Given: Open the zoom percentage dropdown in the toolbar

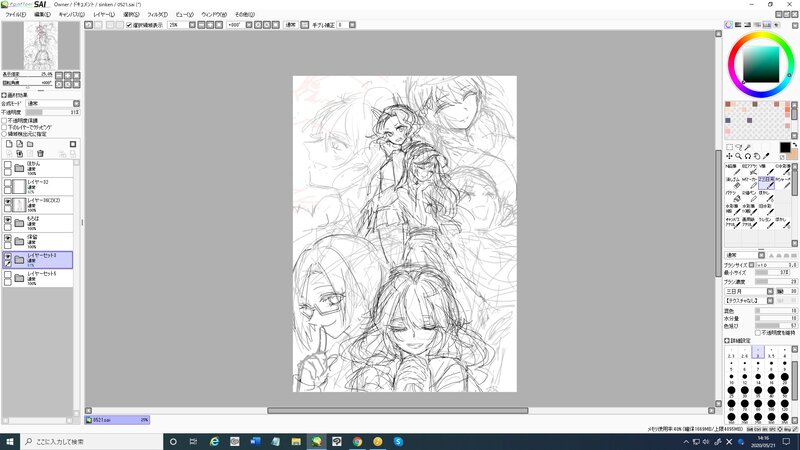Looking at the screenshot, I should tap(192, 24).
